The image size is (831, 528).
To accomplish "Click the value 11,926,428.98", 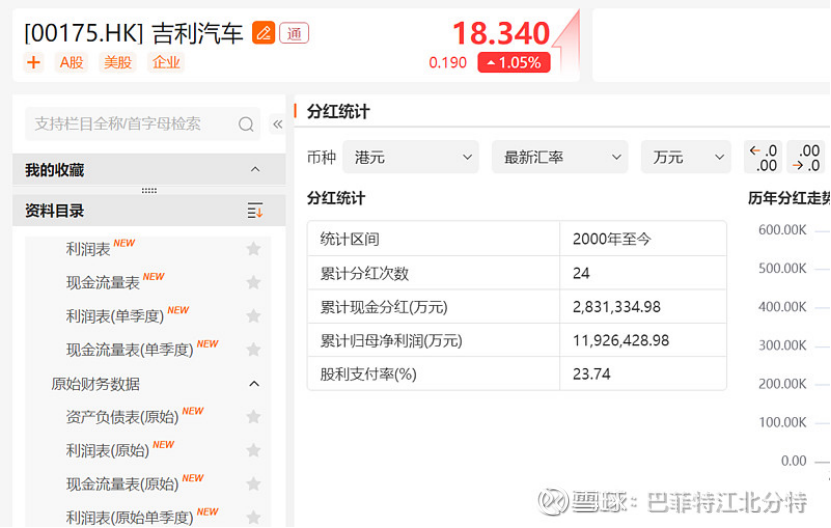I will click(x=621, y=340).
